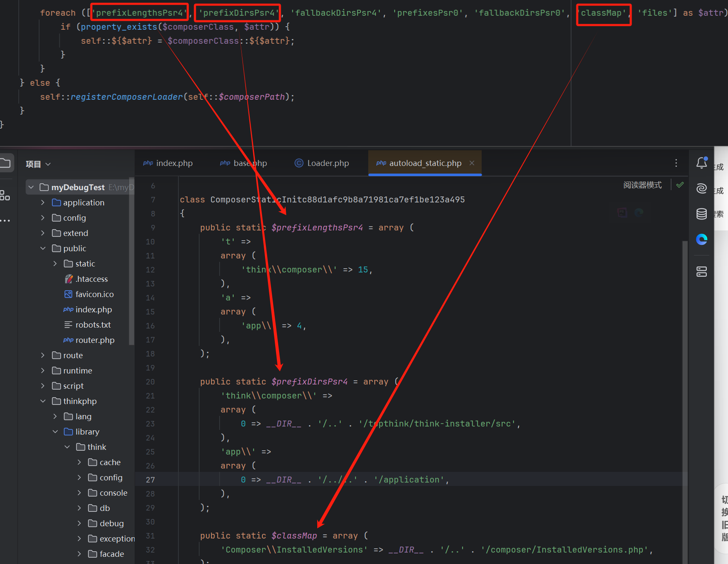The width and height of the screenshot is (728, 564).
Task: Collapse the myDebugTest project root
Action: point(31,187)
